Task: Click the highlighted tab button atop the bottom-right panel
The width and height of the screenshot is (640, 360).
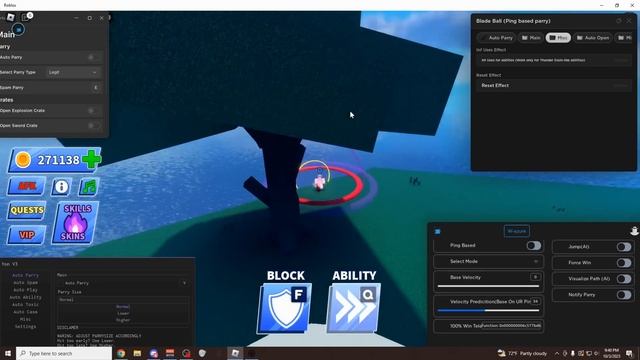Action: (516, 231)
